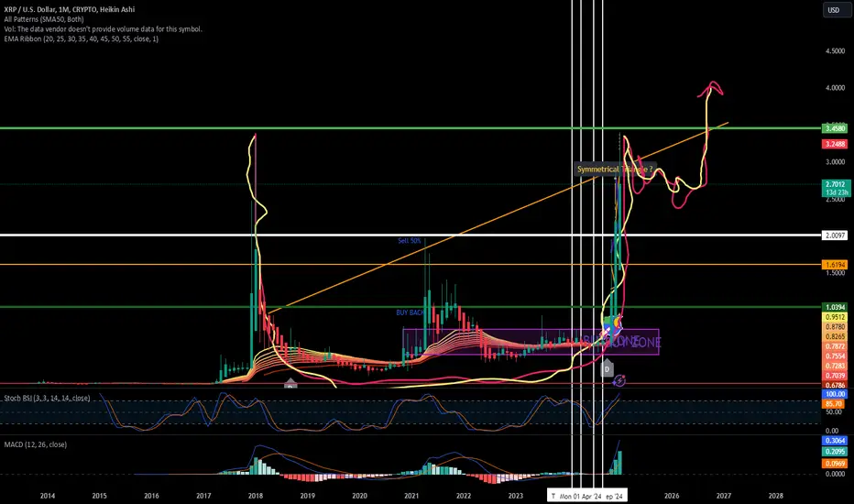Select the Stoch RSI indicator legend

47,399
